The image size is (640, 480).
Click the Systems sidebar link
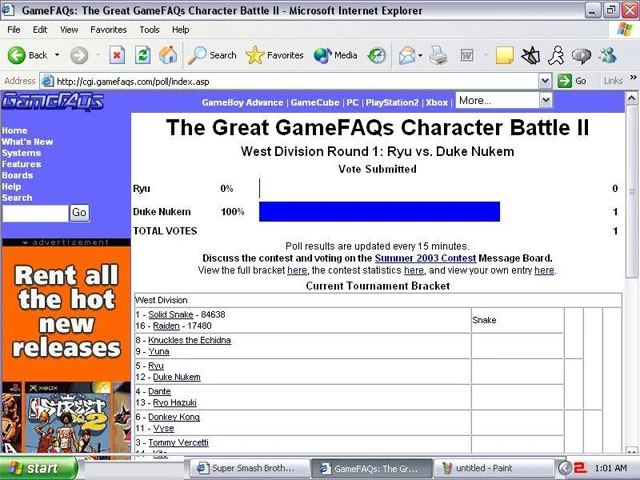21,153
